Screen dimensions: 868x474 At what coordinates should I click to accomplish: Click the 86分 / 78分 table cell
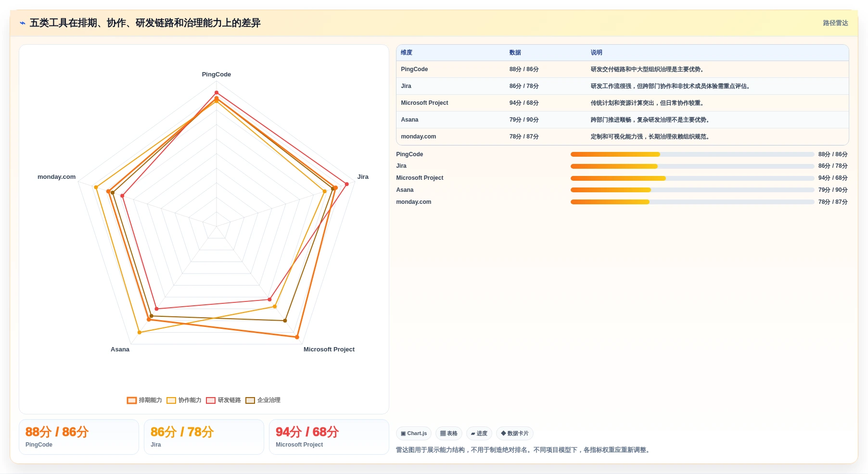pyautogui.click(x=524, y=86)
